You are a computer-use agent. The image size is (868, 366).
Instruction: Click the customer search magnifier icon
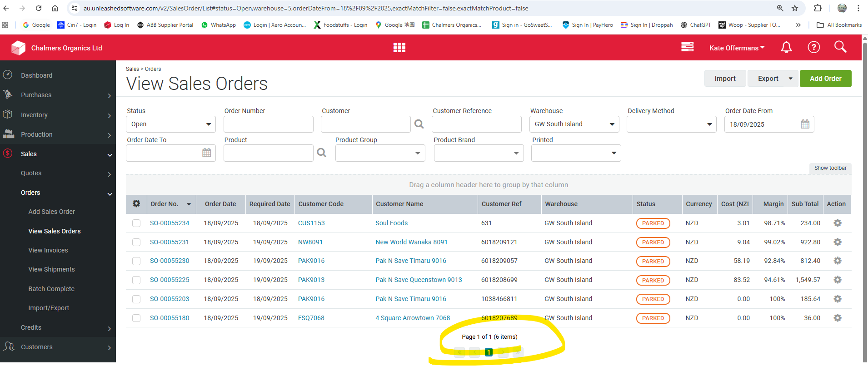[419, 124]
